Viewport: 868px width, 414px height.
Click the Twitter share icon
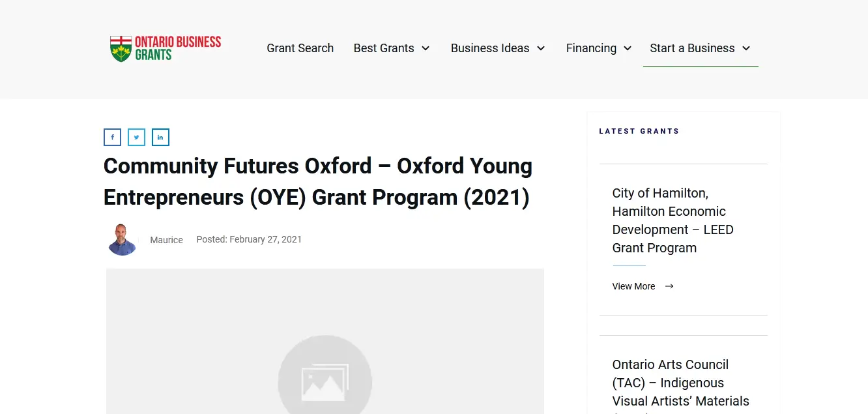(136, 138)
